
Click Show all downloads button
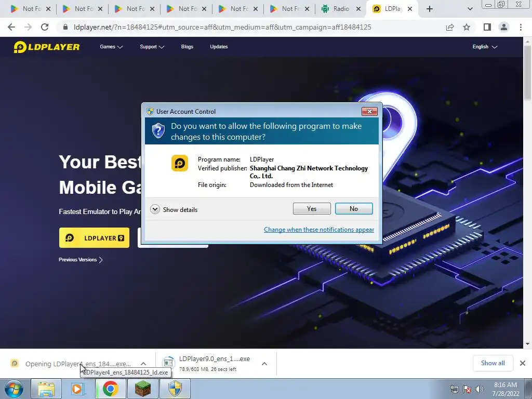493,363
